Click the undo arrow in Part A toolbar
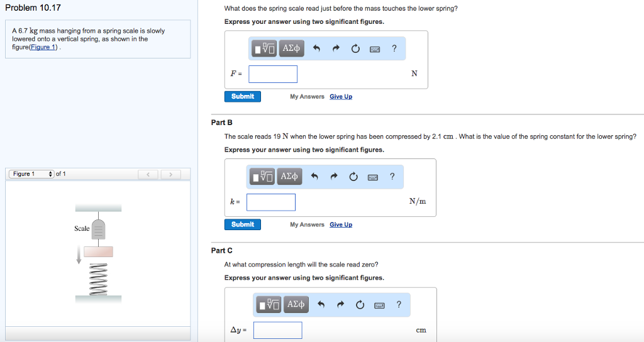The height and width of the screenshot is (342, 644). click(318, 49)
